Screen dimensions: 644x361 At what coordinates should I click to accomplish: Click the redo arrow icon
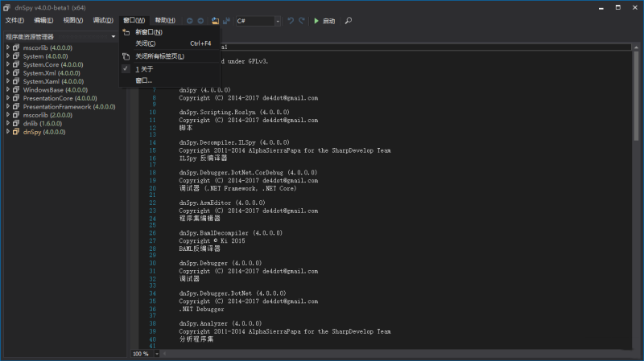tap(302, 21)
